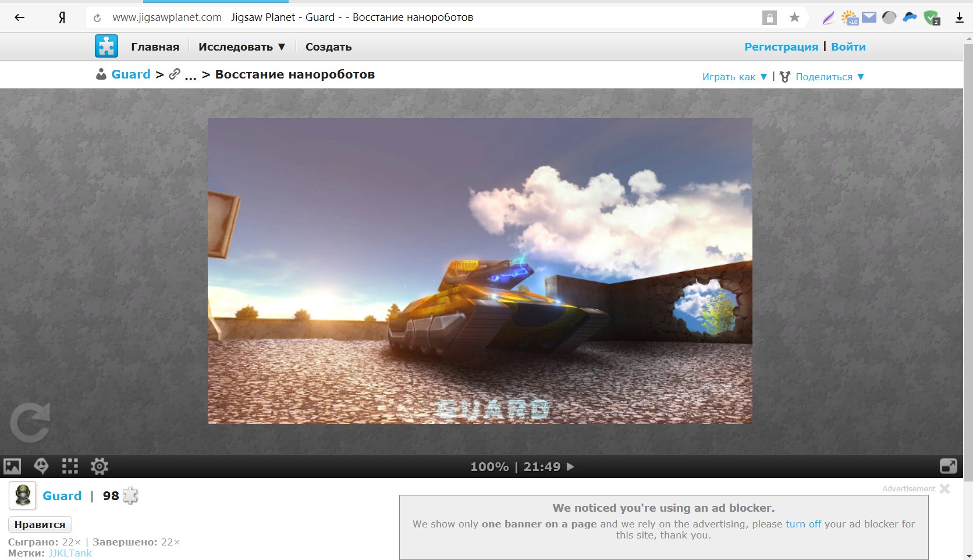Viewport: 973px width, 560px height.
Task: Click the share icon beside Поделиться
Action: (785, 77)
